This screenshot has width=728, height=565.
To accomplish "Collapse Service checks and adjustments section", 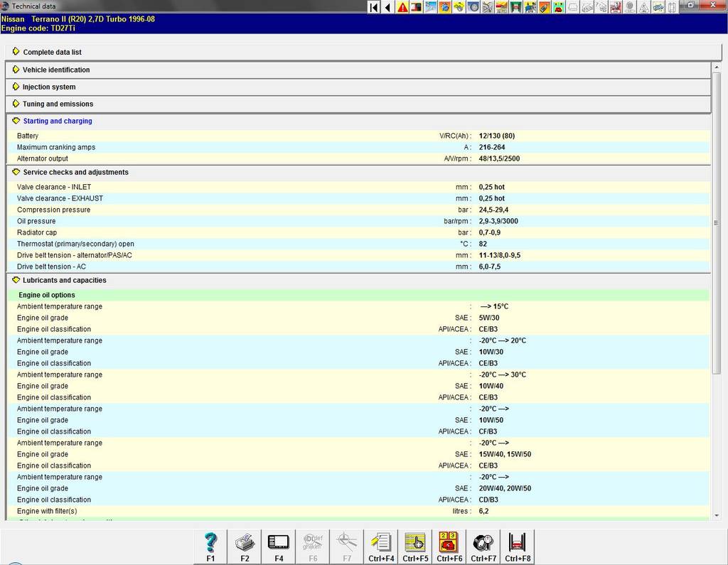I will 358,172.
